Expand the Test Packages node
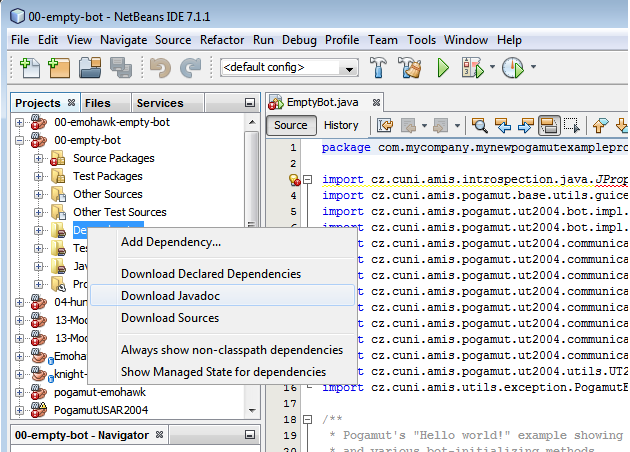630x452 pixels. 39,176
